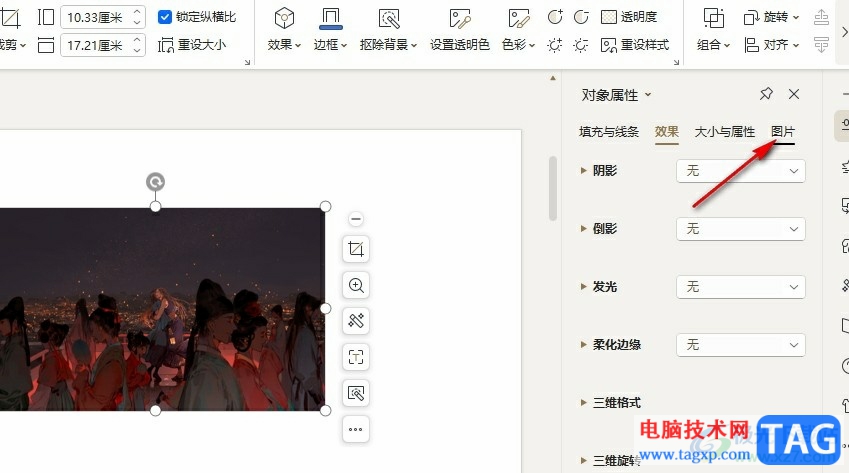The width and height of the screenshot is (849, 473).
Task: Click the height input field 10.33厘米
Action: 95,17
